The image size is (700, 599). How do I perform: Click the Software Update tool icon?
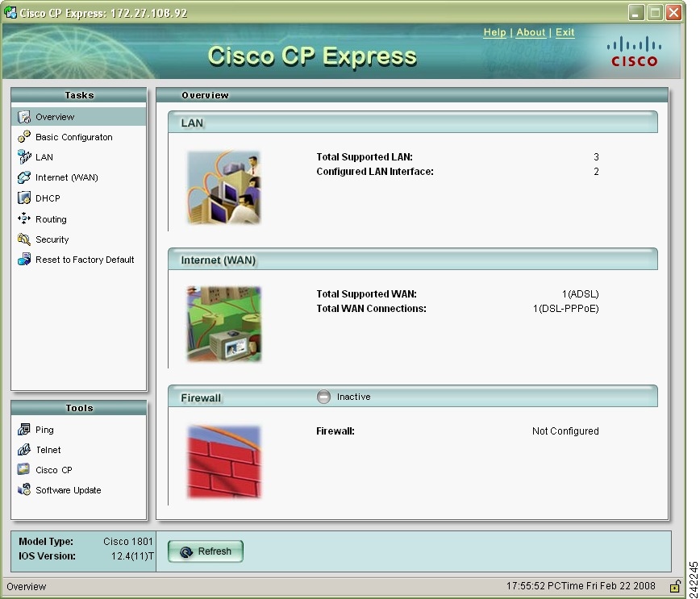[24, 489]
